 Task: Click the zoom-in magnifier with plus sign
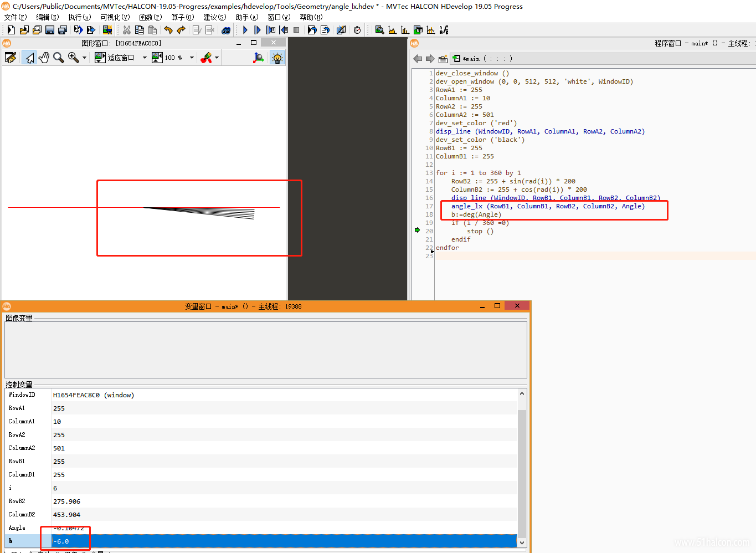pos(73,58)
